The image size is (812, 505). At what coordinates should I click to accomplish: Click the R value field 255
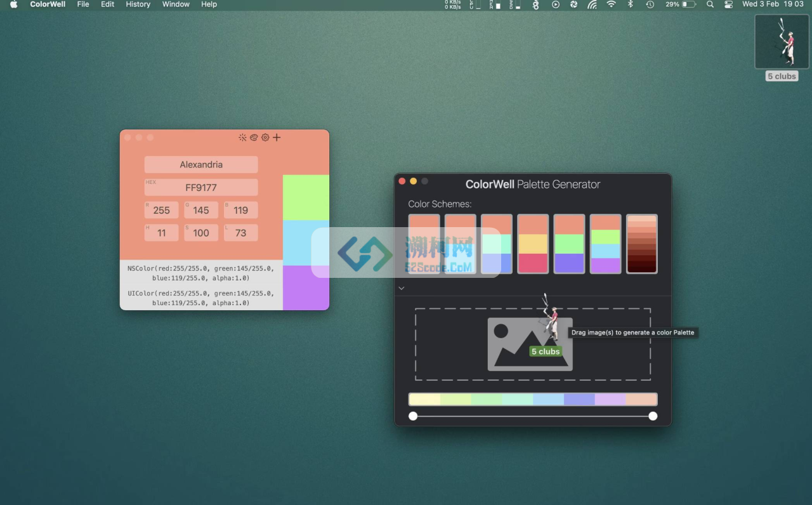point(162,210)
